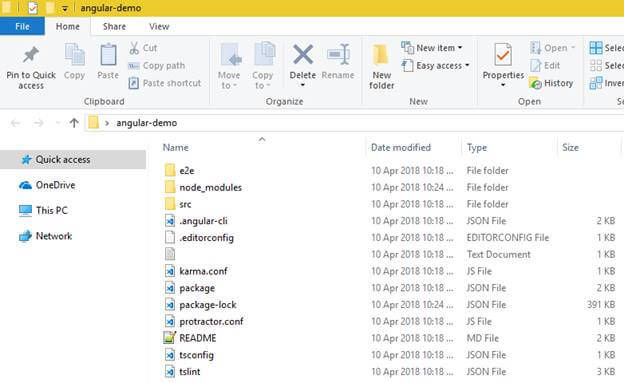Click the New folder icon
Screen dimensions: 624x383
click(x=380, y=55)
